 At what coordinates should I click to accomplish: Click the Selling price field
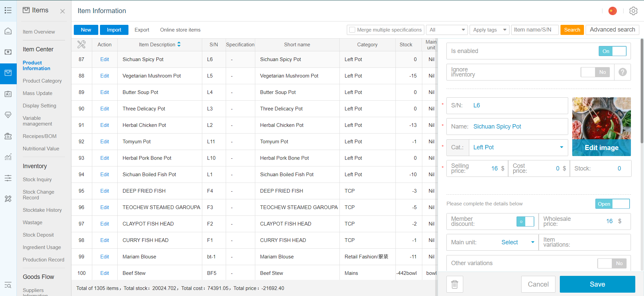(477, 168)
